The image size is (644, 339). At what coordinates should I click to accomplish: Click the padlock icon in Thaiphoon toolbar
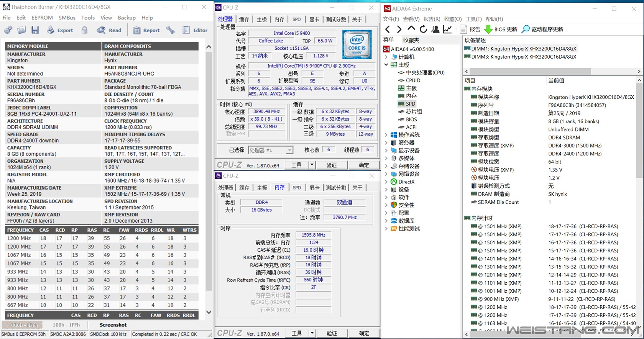coord(85,30)
